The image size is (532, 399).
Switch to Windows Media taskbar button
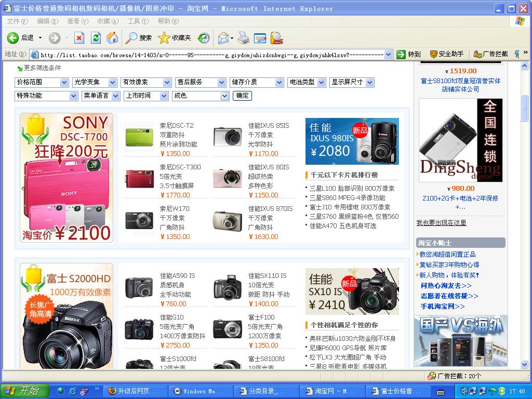(x=200, y=391)
